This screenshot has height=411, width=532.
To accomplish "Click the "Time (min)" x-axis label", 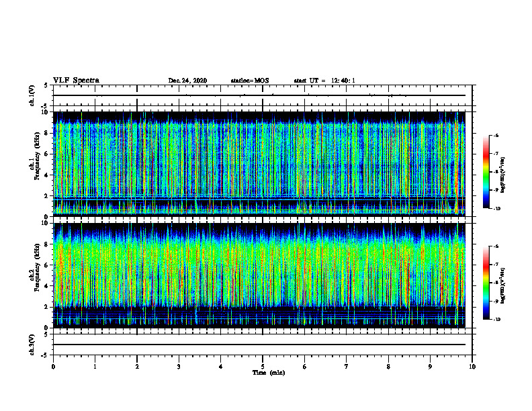I will [269, 373].
